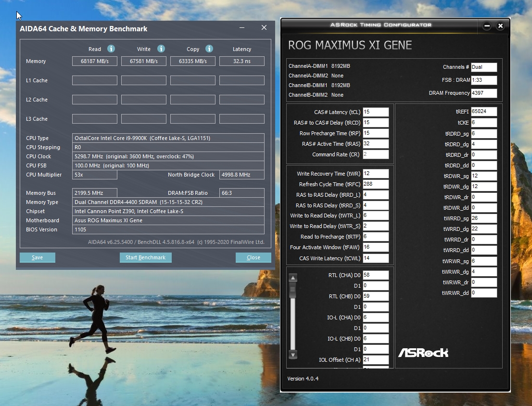Click the RTL panel scrollbar thumb
Screen dimensions: 532x406
coord(293,291)
